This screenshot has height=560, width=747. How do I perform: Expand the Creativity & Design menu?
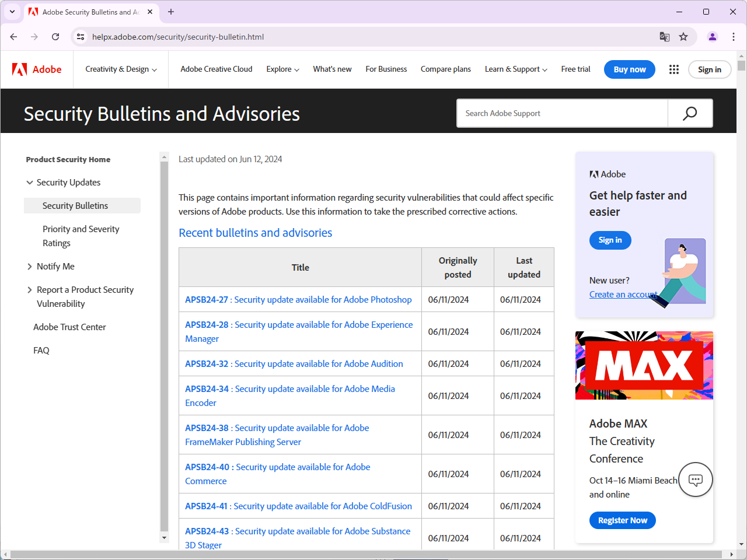tap(121, 69)
